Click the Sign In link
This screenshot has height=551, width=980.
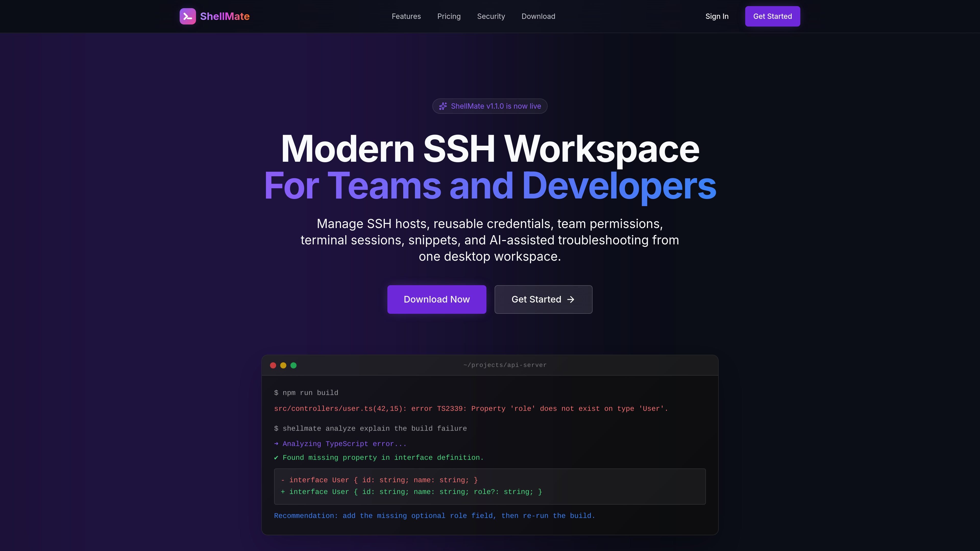point(717,16)
